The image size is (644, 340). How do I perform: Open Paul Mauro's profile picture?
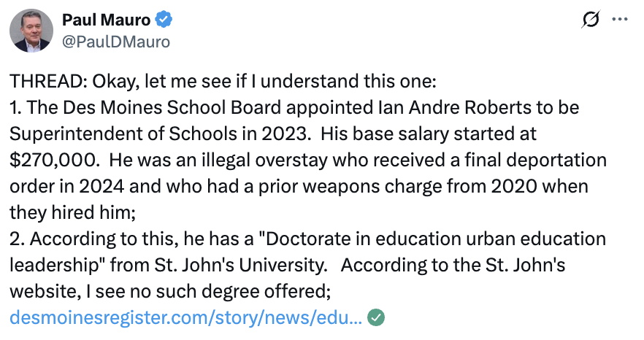[x=30, y=32]
